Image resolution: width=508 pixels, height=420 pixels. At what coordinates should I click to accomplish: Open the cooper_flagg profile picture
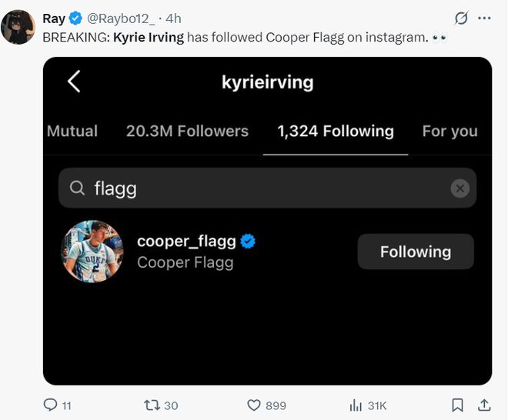tap(92, 252)
